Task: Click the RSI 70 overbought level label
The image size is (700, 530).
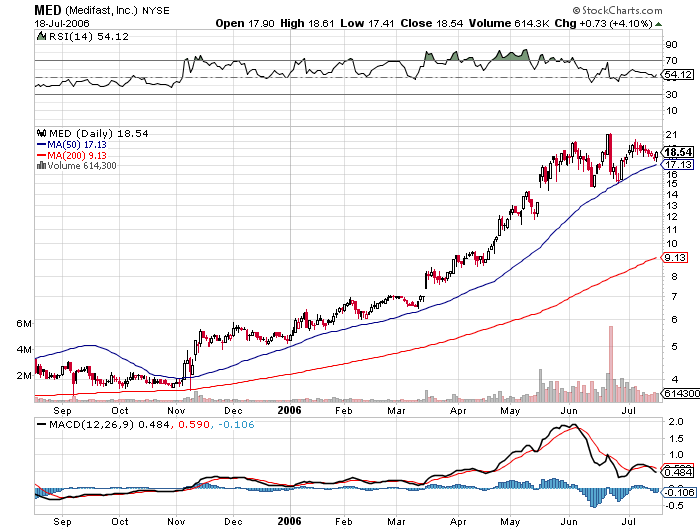Action: point(671,60)
